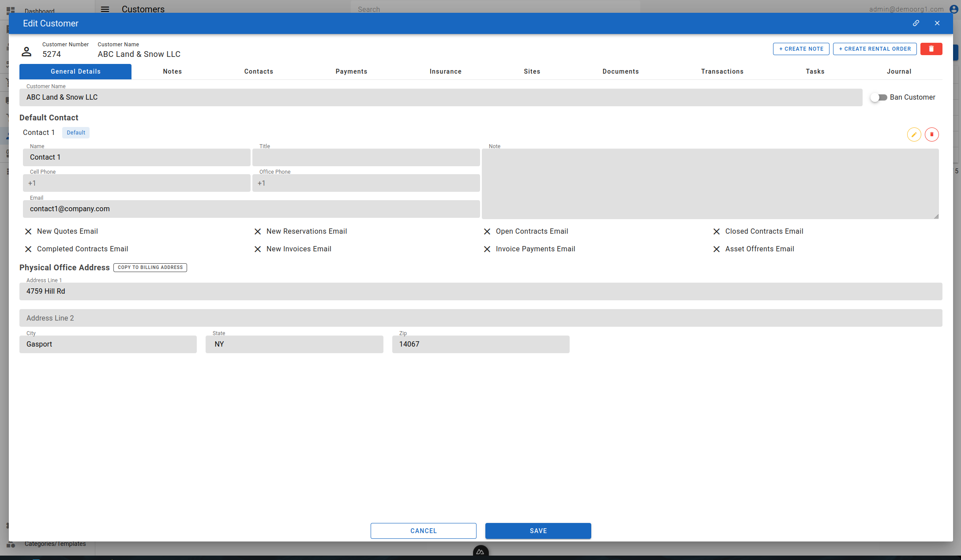Click the Create Rental Order button
The image size is (961, 560).
pyautogui.click(x=875, y=49)
